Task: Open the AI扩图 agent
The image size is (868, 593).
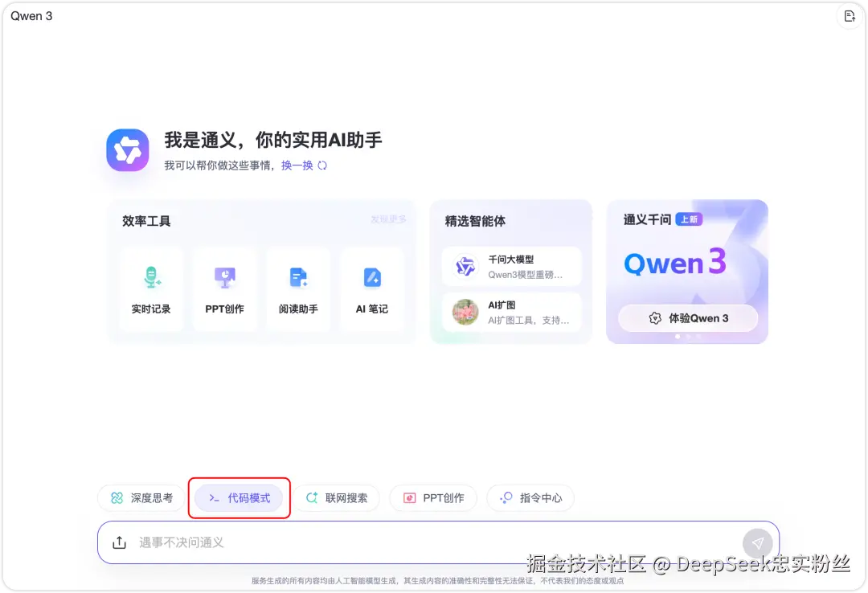Action: click(x=511, y=313)
